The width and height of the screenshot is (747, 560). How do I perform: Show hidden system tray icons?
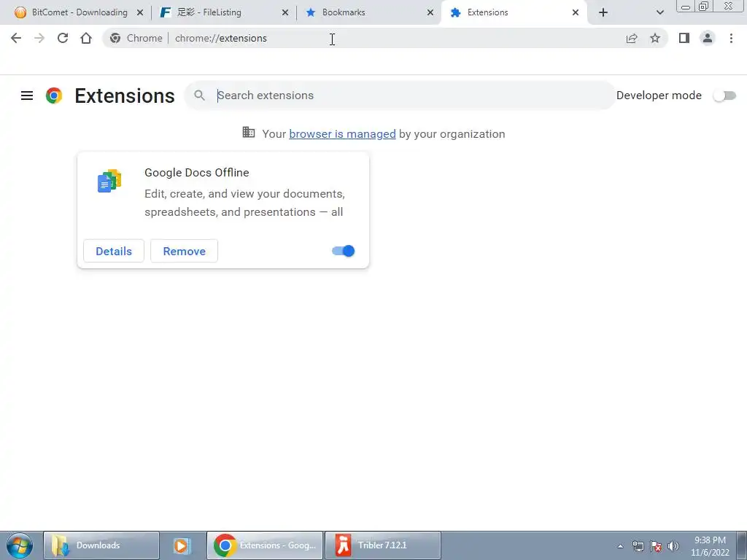tap(620, 546)
